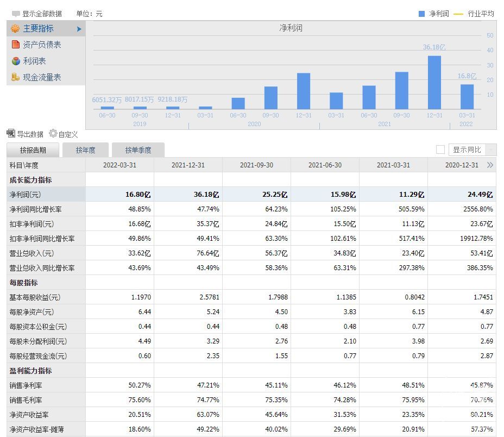Viewport: 504px width, 437px height.
Task: Click the 净利润(元) row label
Action: click(25, 195)
